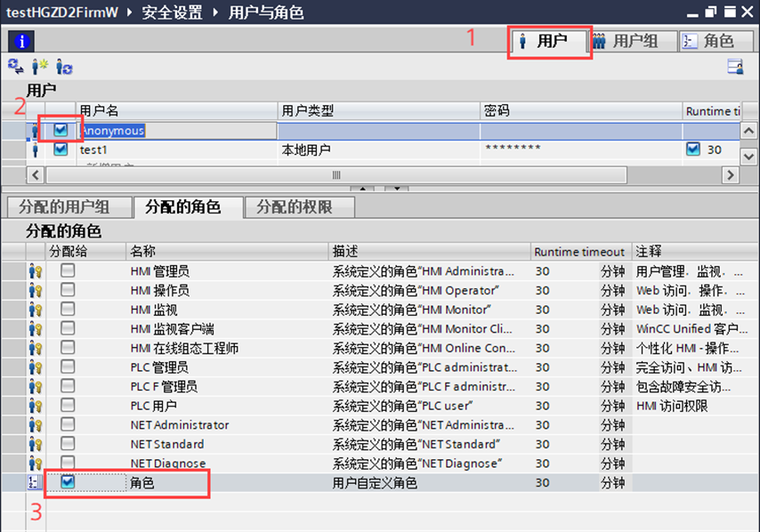Uncheck the custom 角色 assignment checkbox
This screenshot has height=532, width=760.
pyautogui.click(x=68, y=482)
